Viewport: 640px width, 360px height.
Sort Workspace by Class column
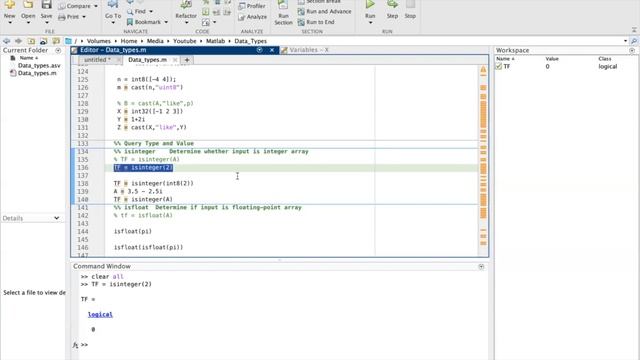[605, 59]
